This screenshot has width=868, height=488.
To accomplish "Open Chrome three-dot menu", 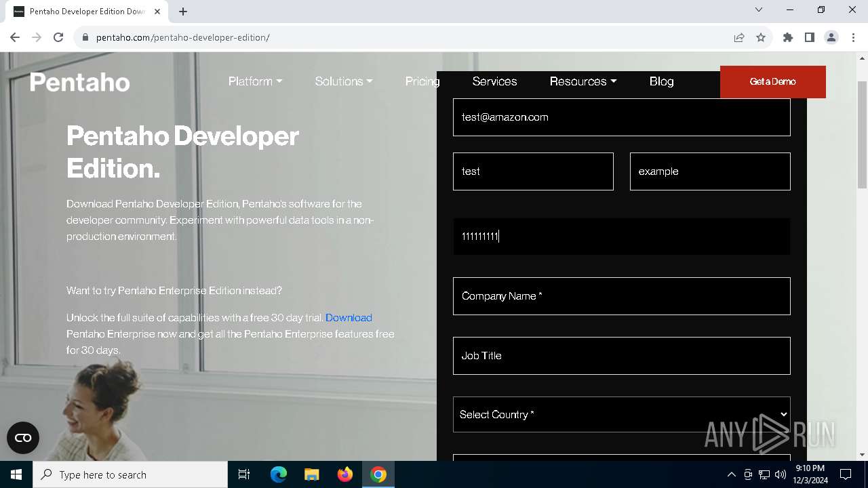I will click(853, 37).
